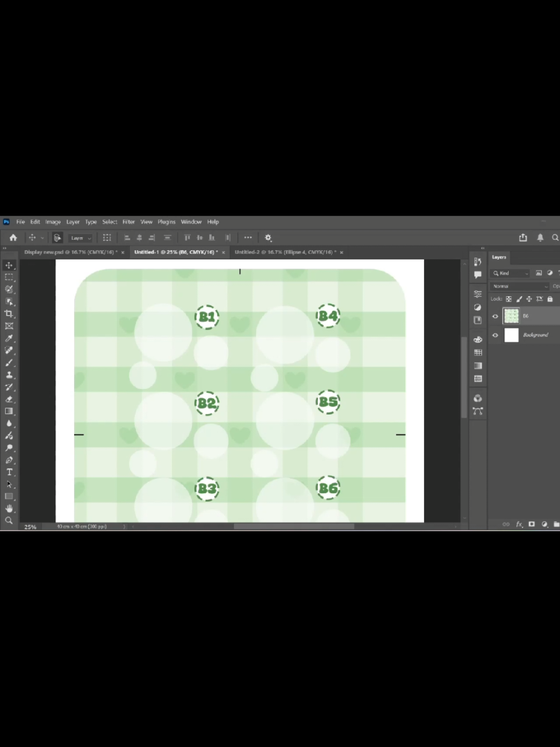Screen dimensions: 560x747
Task: Select the Spot Healing Brush tool
Action: (x=9, y=350)
